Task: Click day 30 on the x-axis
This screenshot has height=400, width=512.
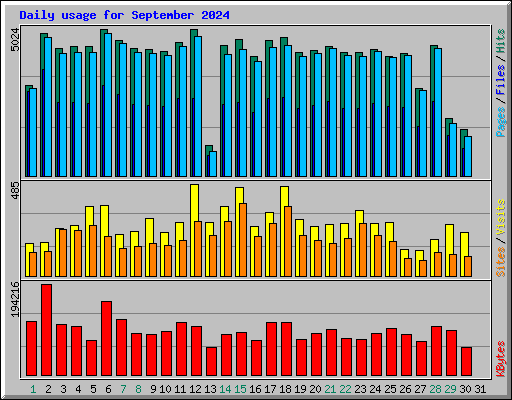Action: tap(465, 389)
